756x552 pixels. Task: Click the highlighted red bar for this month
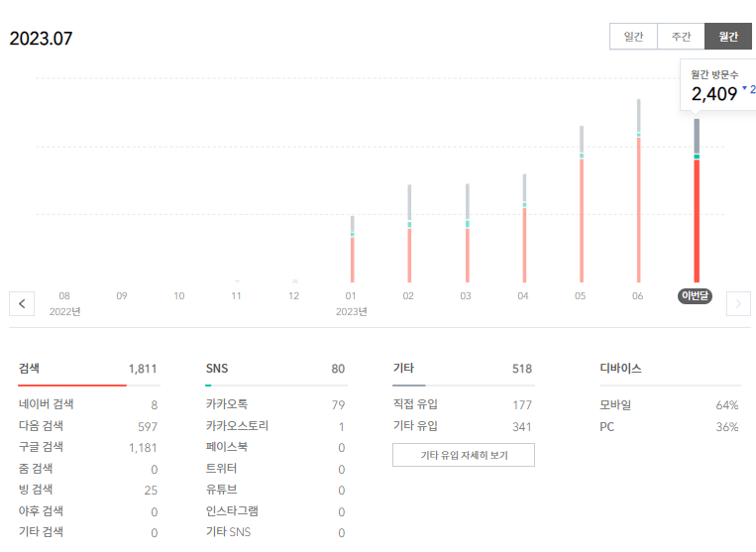click(x=697, y=221)
